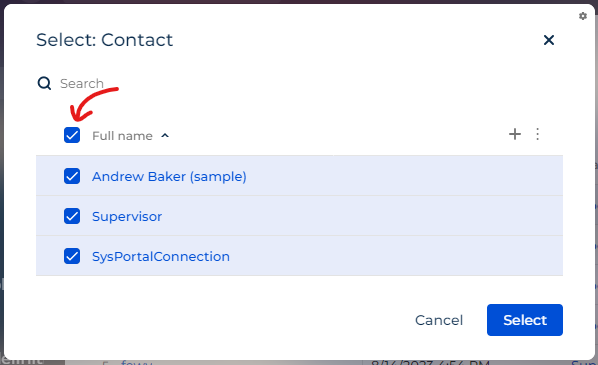
Task: Uncheck the Supervisor checkbox
Action: pos(72,216)
